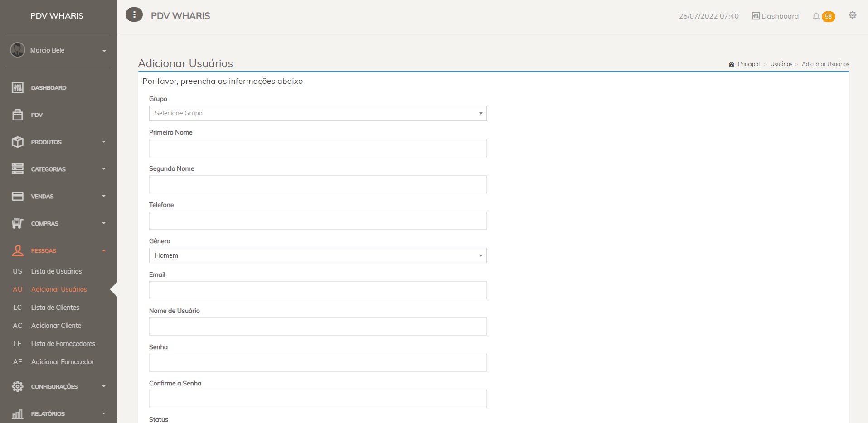Viewport: 868px width, 423px height.
Task: Click the Marcio Bele user name
Action: pyautogui.click(x=47, y=50)
